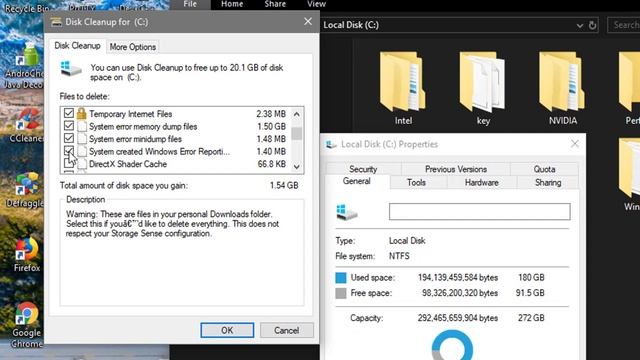The image size is (640, 360).
Task: Open the NVIDIA folder icon
Action: (562, 82)
